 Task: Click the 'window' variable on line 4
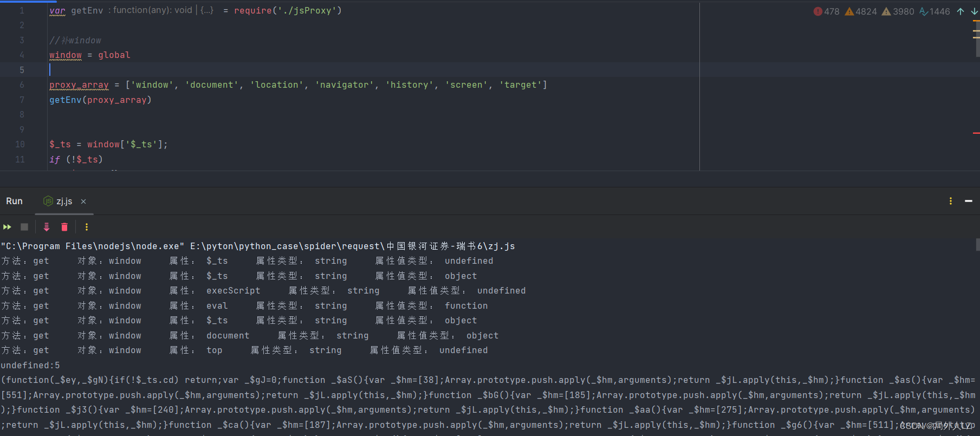coord(66,55)
